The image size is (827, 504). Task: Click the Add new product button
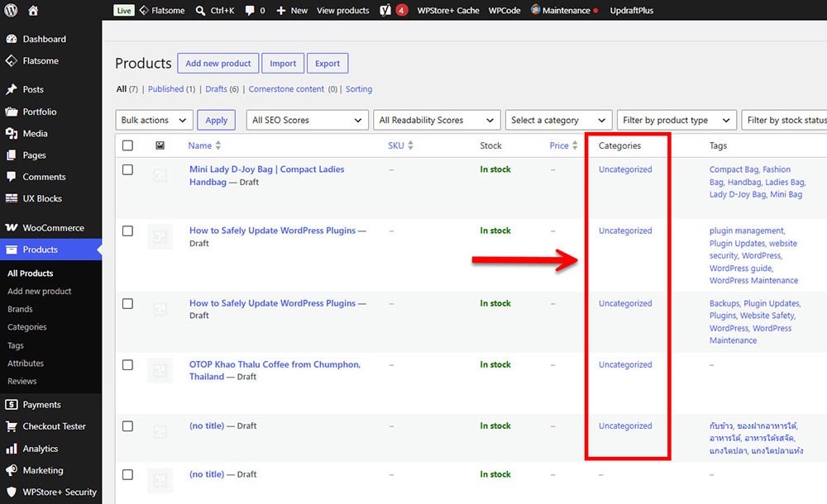218,64
